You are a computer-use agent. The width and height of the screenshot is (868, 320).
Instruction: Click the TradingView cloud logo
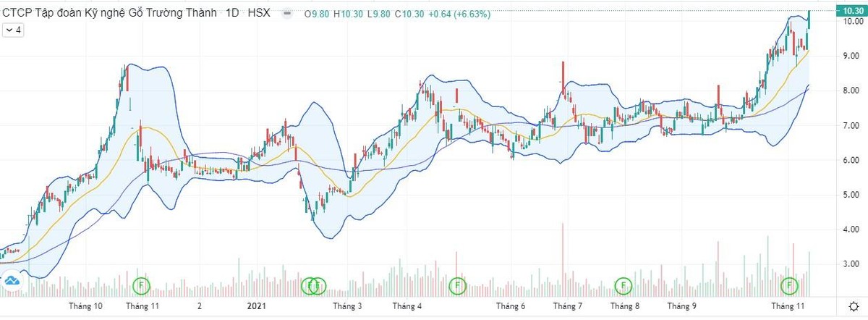tap(12, 282)
